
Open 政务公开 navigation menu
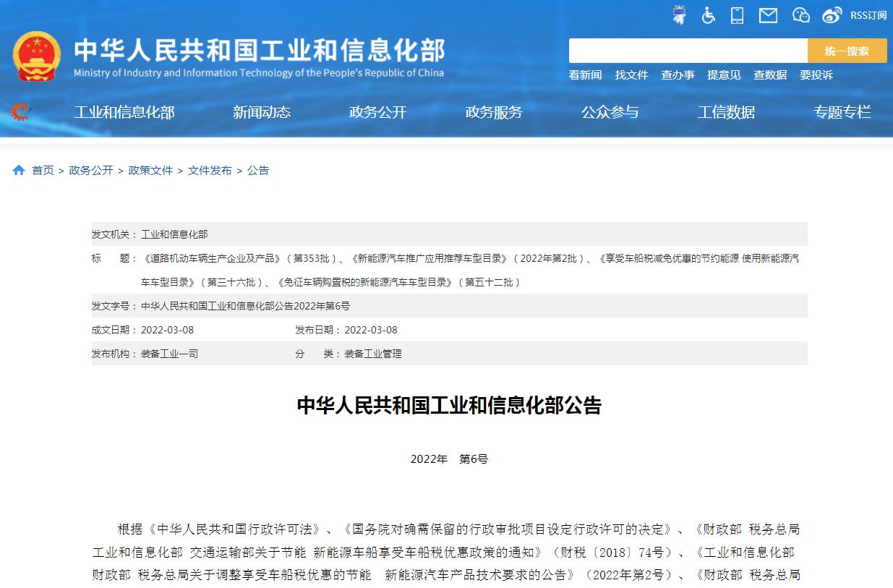click(x=377, y=112)
